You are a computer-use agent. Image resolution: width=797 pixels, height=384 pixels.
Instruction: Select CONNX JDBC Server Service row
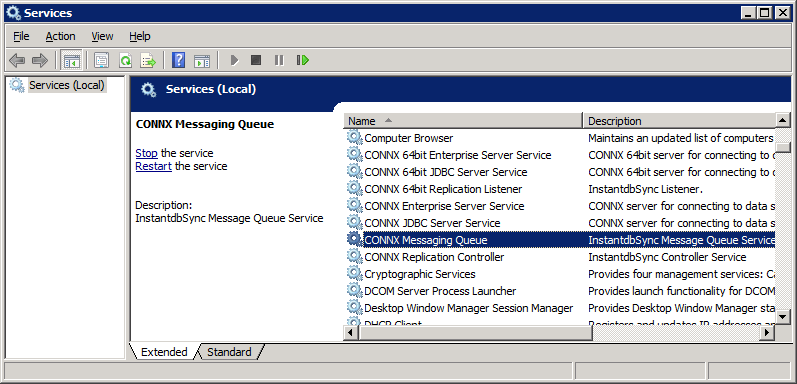[559, 223]
